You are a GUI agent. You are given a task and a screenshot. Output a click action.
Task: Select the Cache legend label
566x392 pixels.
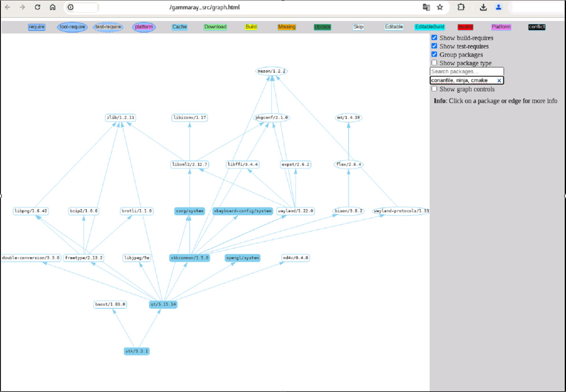coord(180,27)
